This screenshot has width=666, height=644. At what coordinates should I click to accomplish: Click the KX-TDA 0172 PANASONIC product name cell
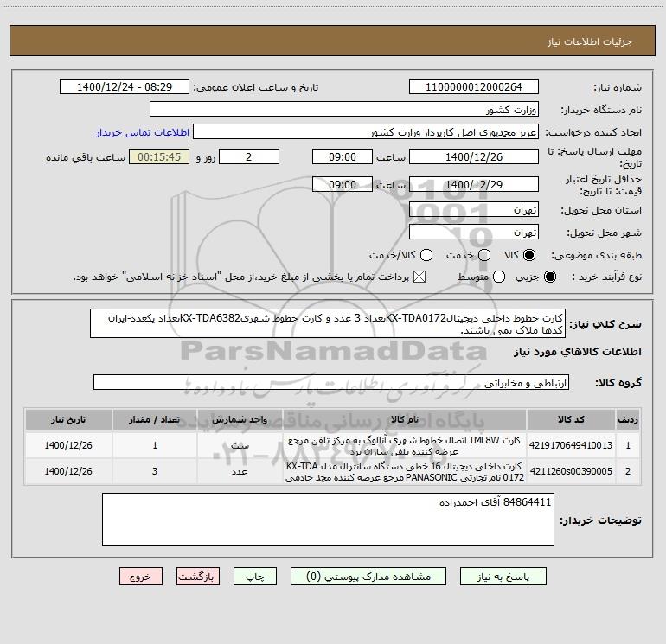coord(405,472)
